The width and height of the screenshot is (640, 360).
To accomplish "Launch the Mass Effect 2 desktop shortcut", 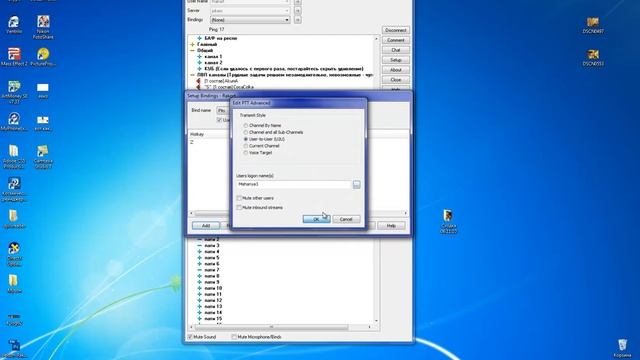I will coord(14,57).
